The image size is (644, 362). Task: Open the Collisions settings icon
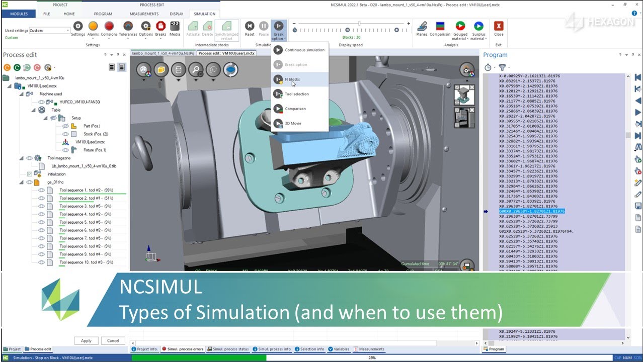[109, 26]
